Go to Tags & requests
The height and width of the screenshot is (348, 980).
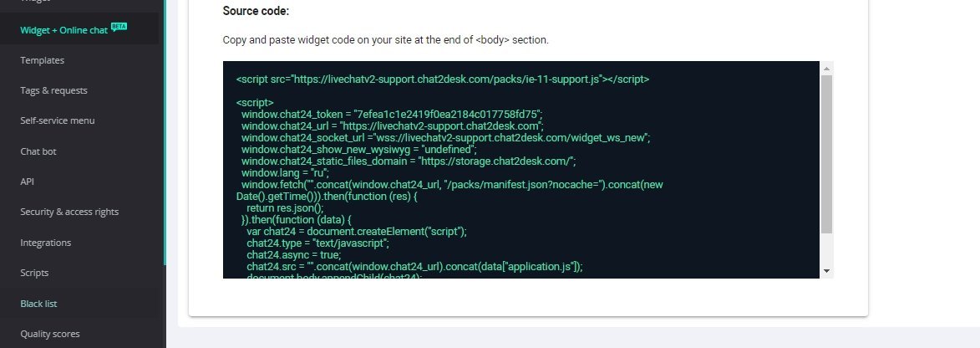click(x=53, y=90)
